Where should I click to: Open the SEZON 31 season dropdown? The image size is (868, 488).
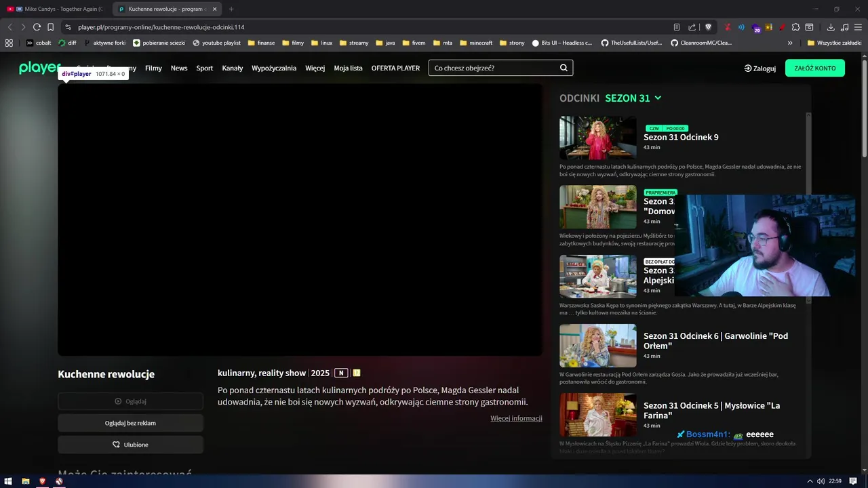(633, 98)
